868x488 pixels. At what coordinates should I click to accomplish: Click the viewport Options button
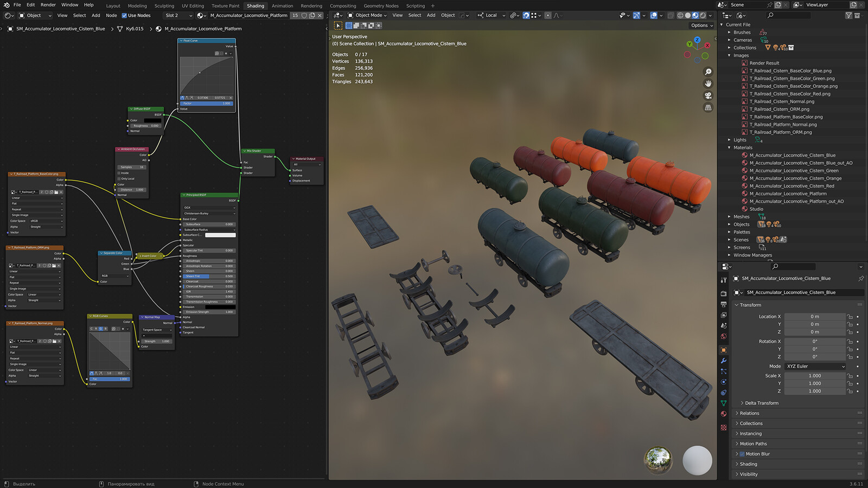click(x=702, y=25)
